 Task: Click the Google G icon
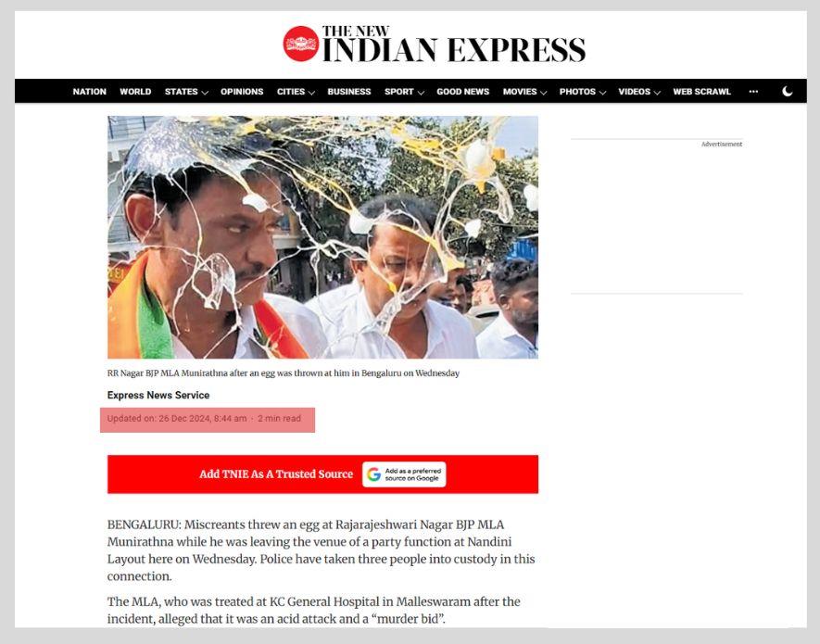(x=373, y=474)
